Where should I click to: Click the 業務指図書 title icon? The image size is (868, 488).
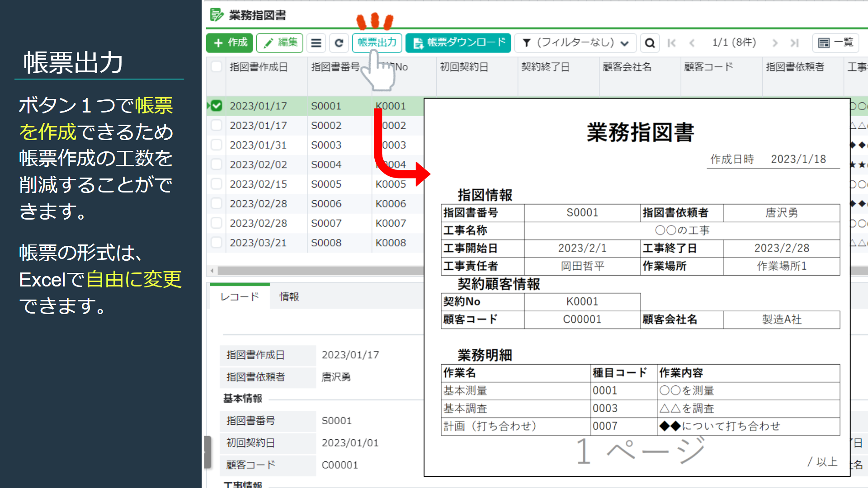click(x=217, y=15)
